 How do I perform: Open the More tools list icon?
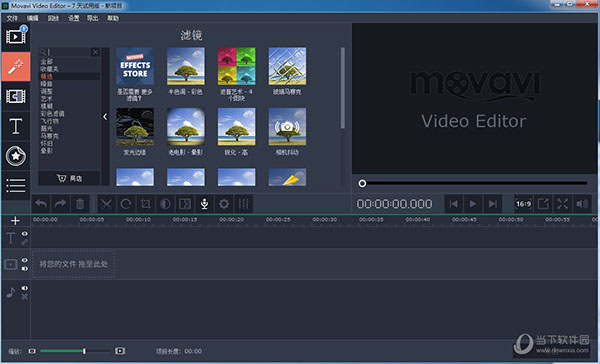(16, 186)
